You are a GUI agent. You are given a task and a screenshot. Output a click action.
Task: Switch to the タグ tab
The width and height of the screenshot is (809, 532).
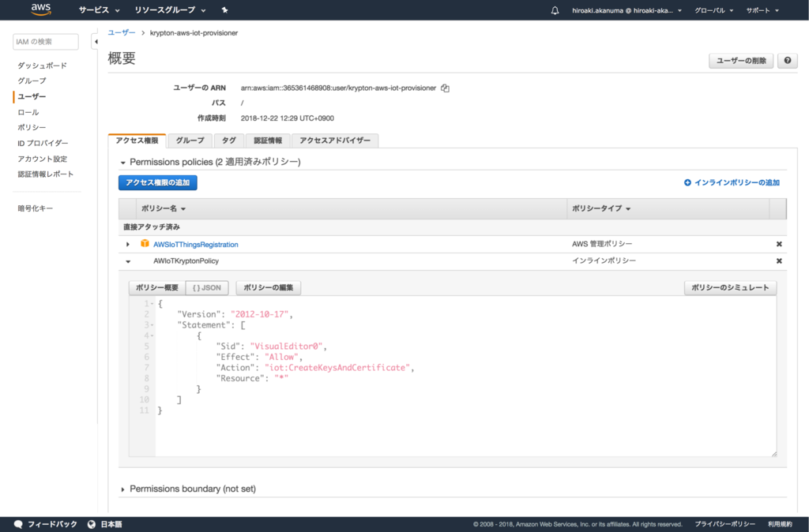tap(228, 140)
